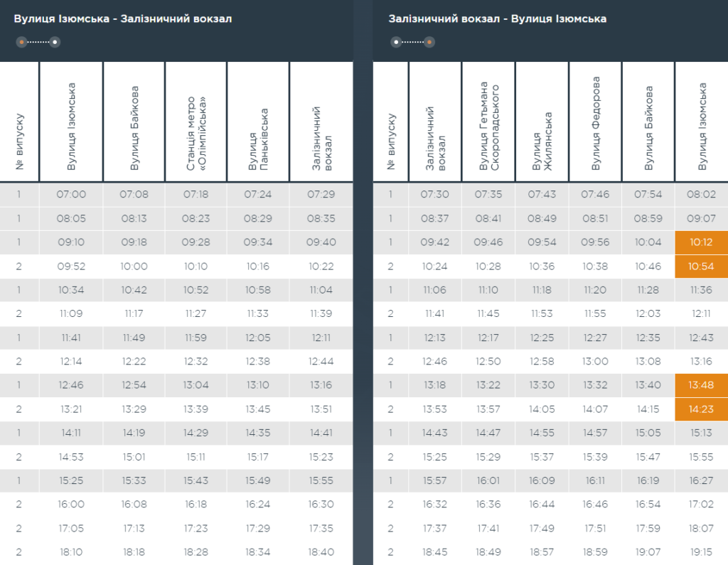Select the orange highlighted 14:23 cell
The height and width of the screenshot is (565, 728).
tap(701, 409)
